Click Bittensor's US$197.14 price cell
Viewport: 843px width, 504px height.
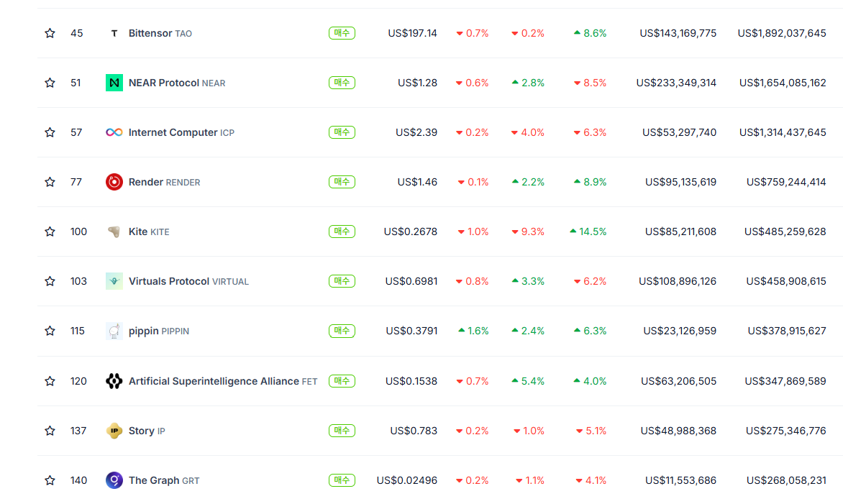coord(412,33)
